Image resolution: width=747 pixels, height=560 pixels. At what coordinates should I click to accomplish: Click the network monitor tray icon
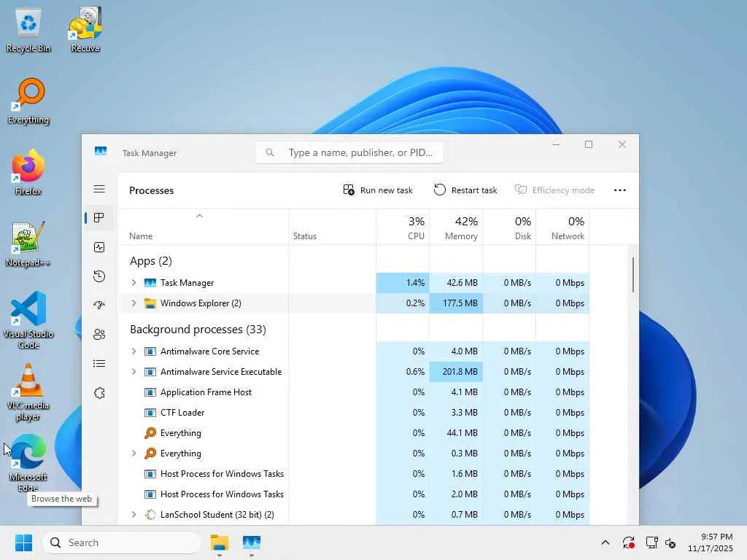(x=651, y=542)
